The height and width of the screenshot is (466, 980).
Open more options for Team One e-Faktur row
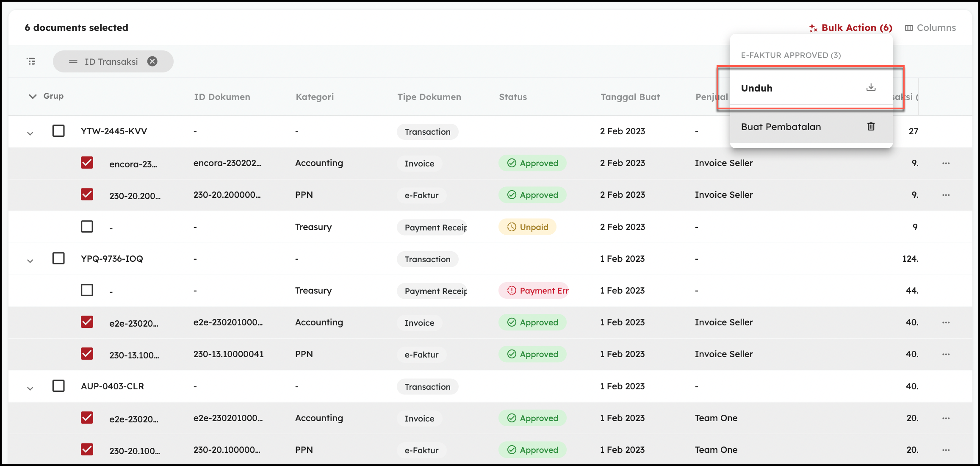tap(946, 450)
